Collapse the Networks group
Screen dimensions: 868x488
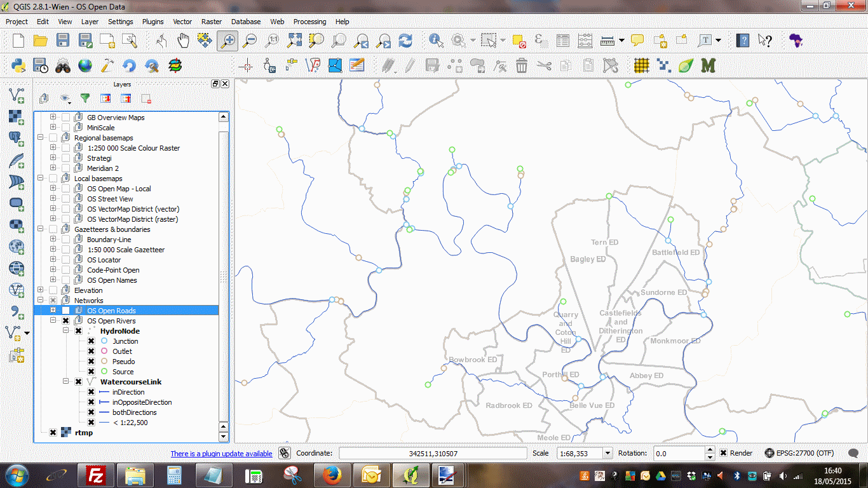(x=40, y=301)
